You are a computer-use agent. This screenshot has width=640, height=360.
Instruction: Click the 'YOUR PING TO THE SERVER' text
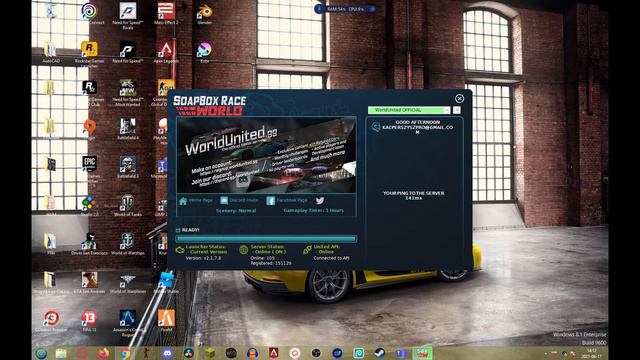[x=413, y=193]
